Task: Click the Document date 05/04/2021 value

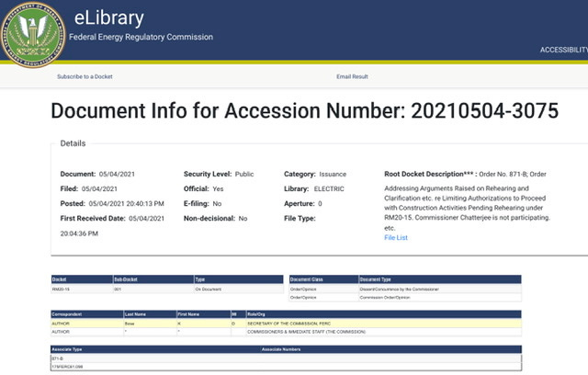Action: [x=117, y=174]
